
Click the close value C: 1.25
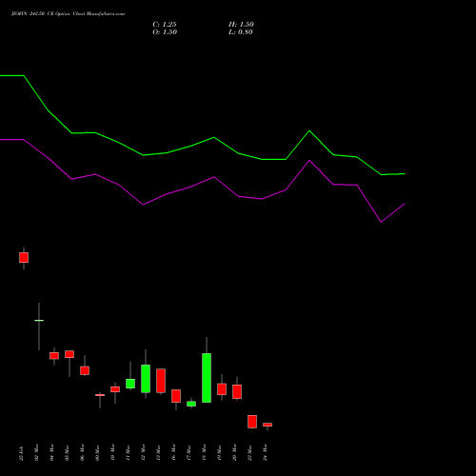tap(165, 25)
